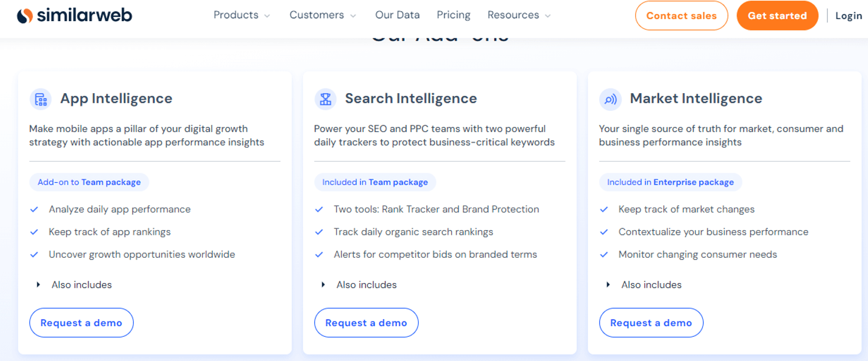Request a demo for Market Intelligence
This screenshot has width=868, height=361.
[x=651, y=323]
